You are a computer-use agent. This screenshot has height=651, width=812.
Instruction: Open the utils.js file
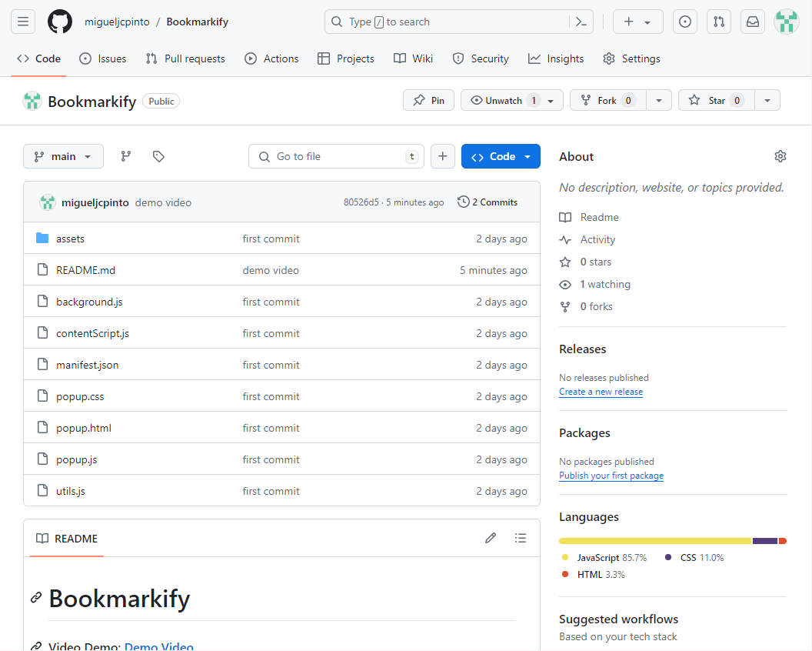[71, 492]
